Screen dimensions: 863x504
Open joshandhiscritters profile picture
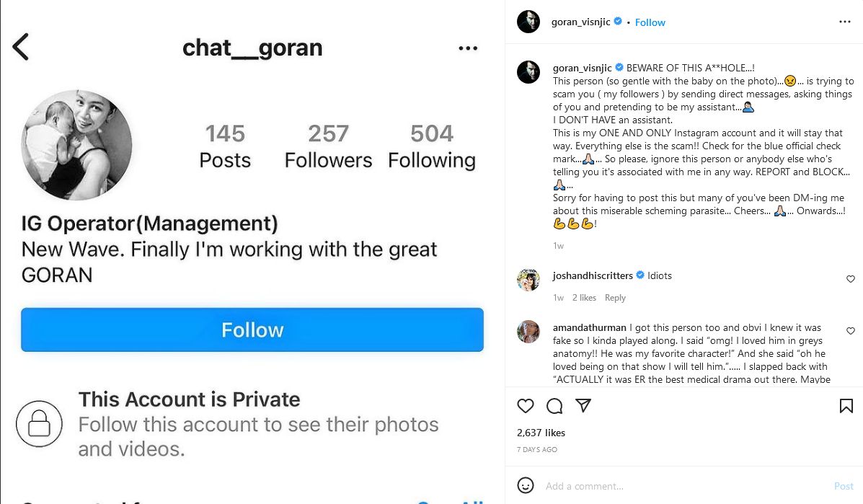(528, 279)
